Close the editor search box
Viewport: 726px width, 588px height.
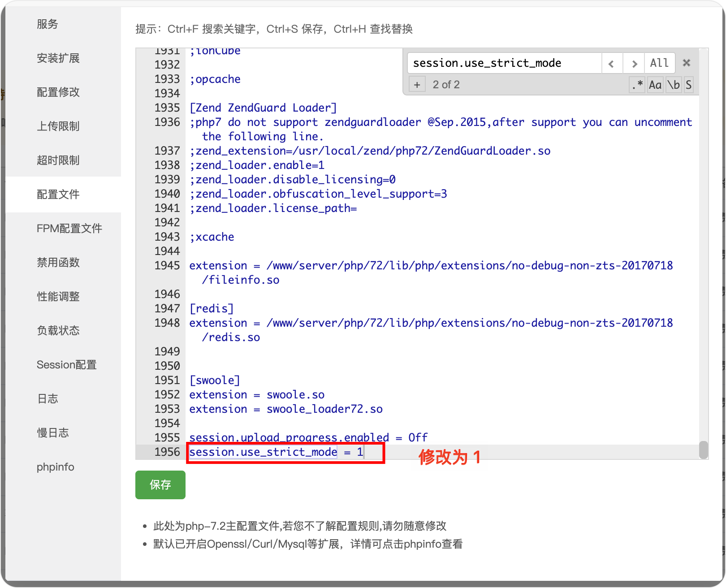click(x=686, y=63)
